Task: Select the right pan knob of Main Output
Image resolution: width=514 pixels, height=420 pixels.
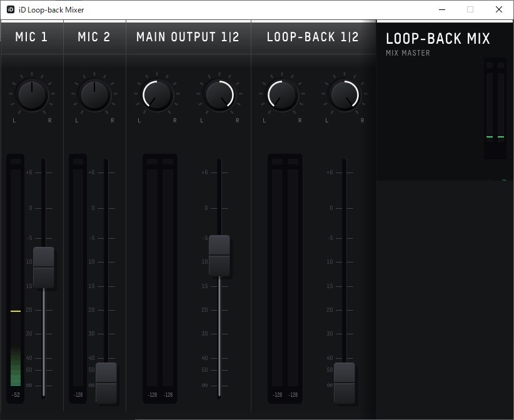Action: (x=219, y=95)
